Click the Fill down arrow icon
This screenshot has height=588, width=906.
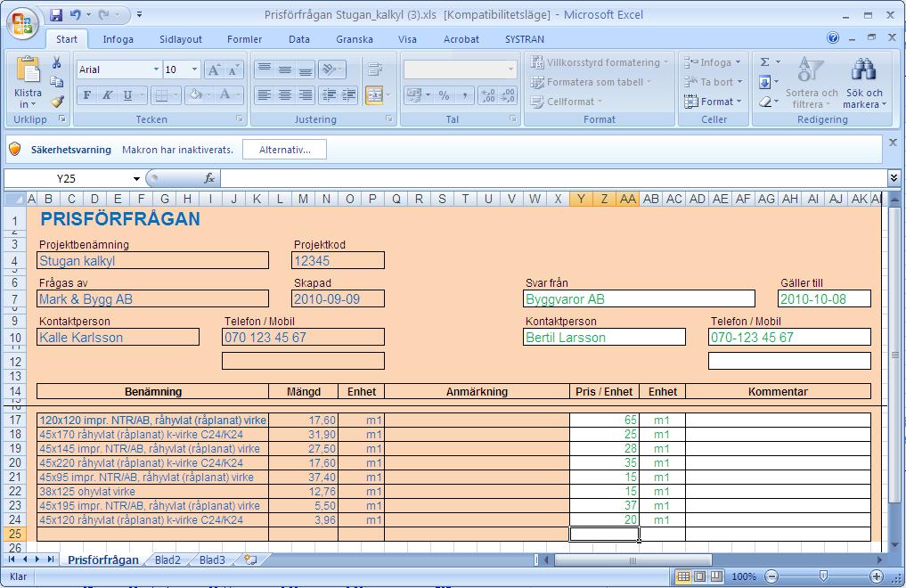point(764,82)
